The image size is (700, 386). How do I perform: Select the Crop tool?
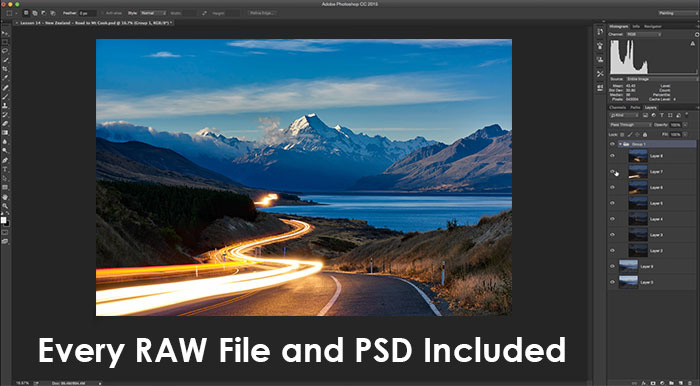(x=5, y=69)
